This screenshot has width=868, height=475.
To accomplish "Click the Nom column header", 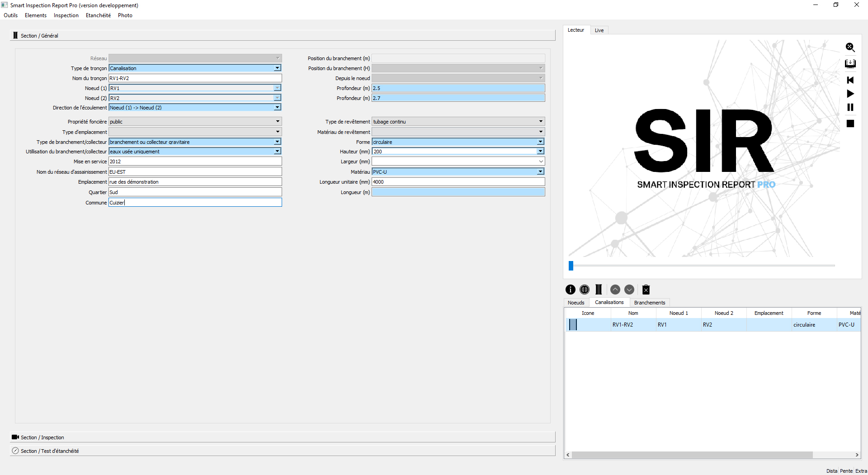I will (x=633, y=313).
